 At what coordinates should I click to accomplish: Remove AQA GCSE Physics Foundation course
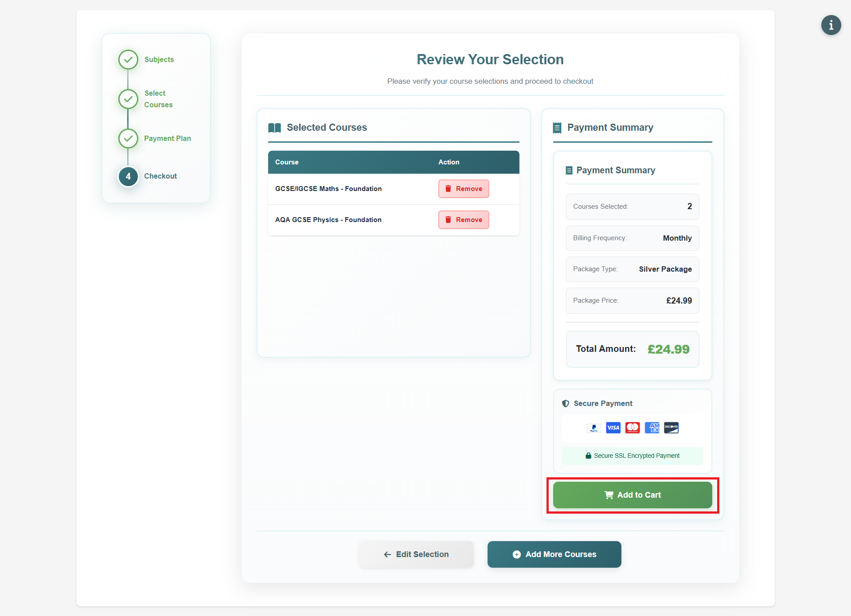pyautogui.click(x=464, y=220)
